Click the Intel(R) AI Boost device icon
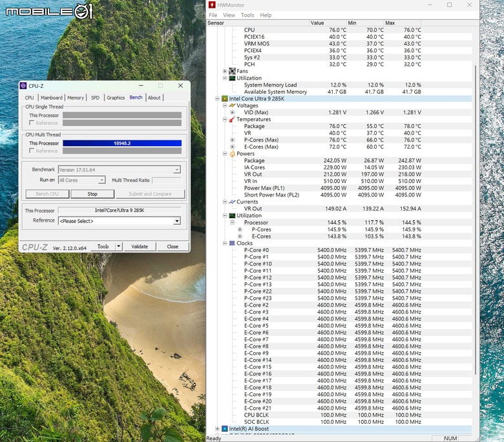The width and height of the screenshot is (504, 442). [225, 429]
